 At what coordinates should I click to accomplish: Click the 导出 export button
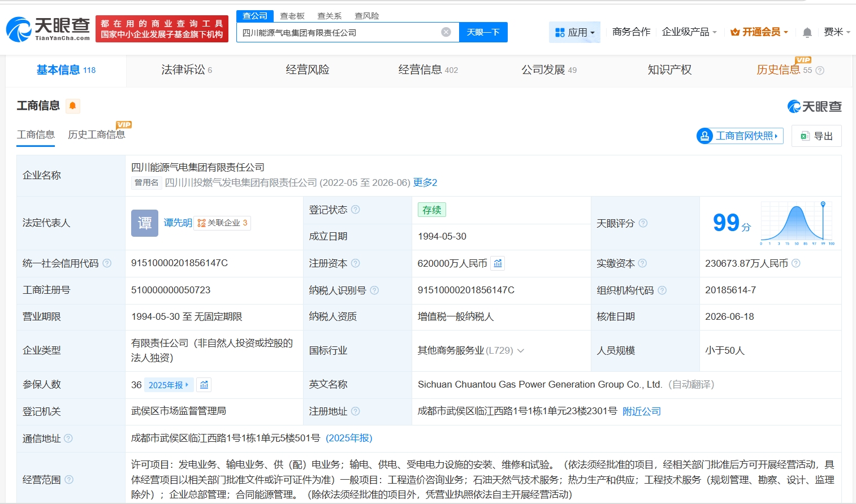pyautogui.click(x=817, y=136)
